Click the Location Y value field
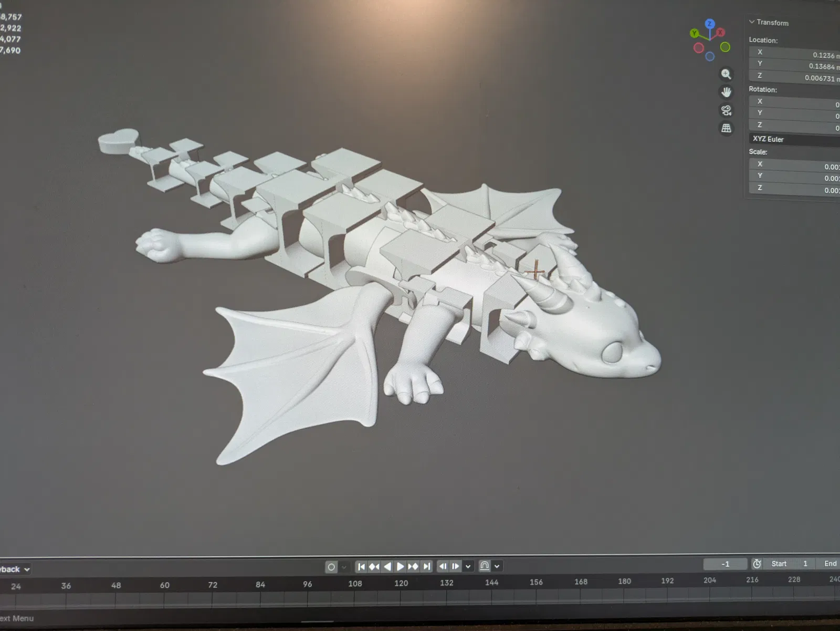 (794, 65)
